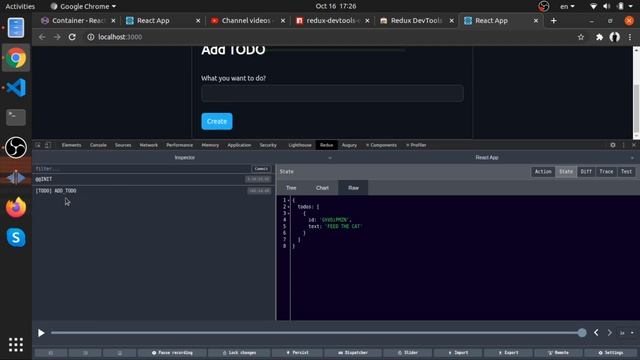Focus the action filter field
The width and height of the screenshot is (640, 360).
[142, 169]
